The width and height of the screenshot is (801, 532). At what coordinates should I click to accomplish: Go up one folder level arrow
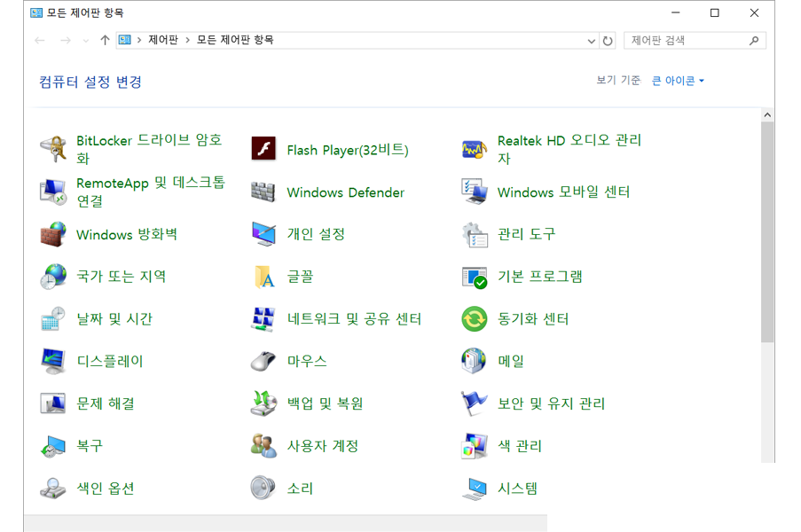(105, 40)
